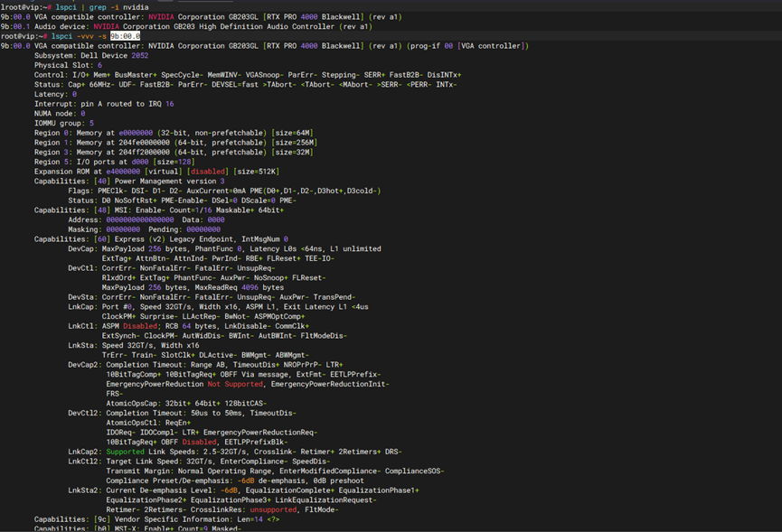The width and height of the screenshot is (782, 532).
Task: Click the 'DevCap: MaxPayload 256 bytes' line
Action: coord(224,248)
